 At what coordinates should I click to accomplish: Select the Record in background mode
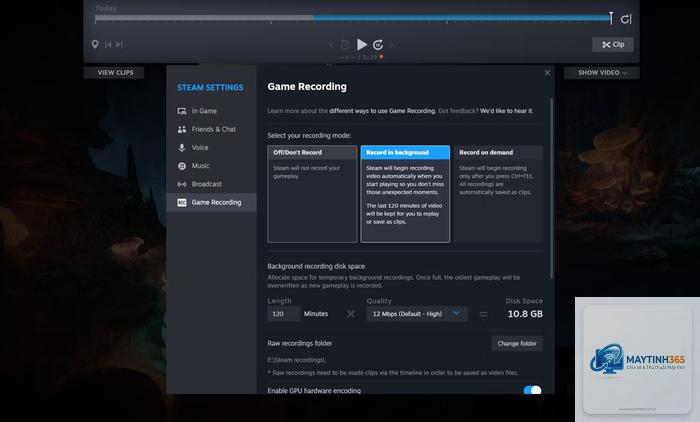[x=405, y=194]
